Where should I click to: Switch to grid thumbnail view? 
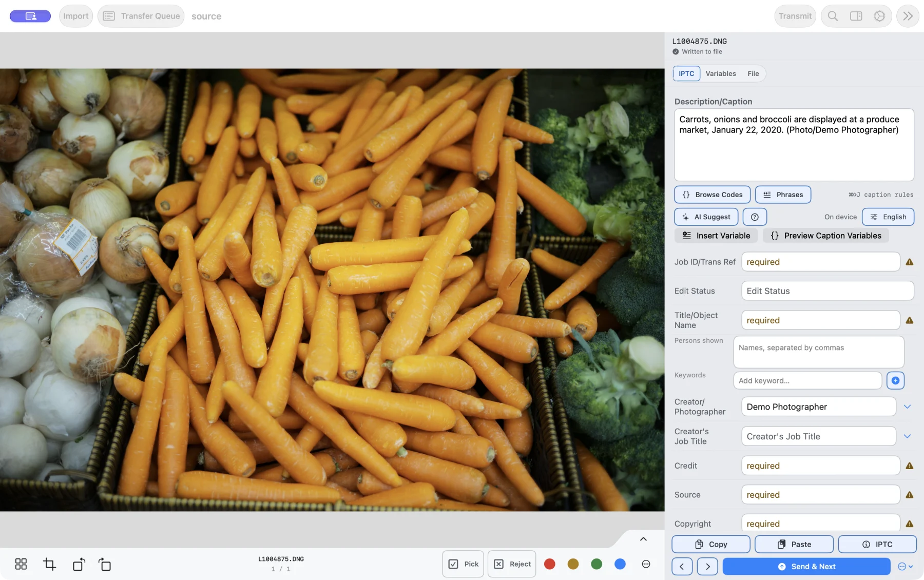pos(21,564)
